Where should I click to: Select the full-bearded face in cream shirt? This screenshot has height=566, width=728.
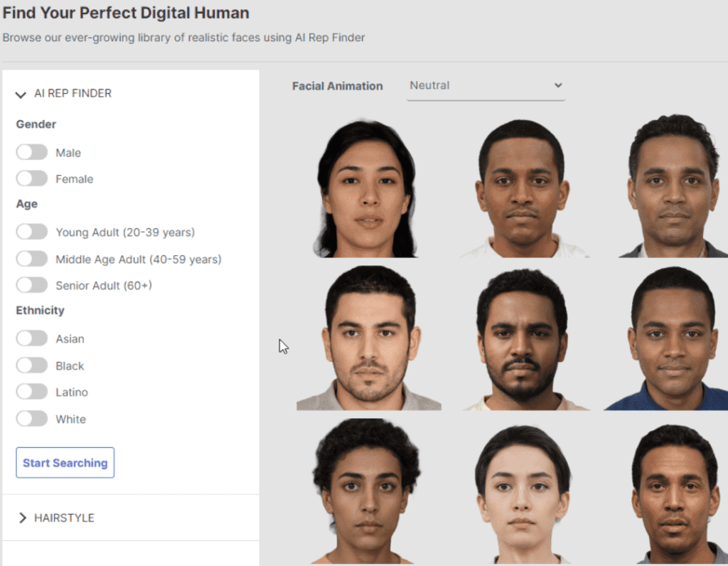click(523, 341)
